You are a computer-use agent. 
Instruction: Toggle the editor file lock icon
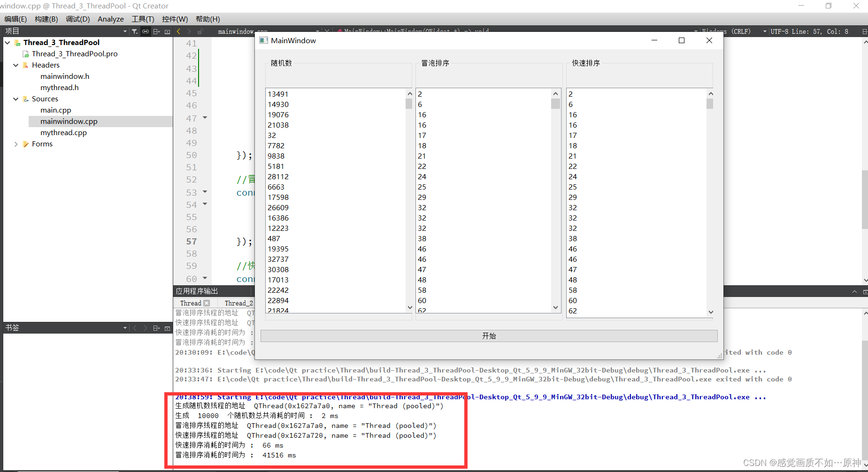[x=200, y=31]
